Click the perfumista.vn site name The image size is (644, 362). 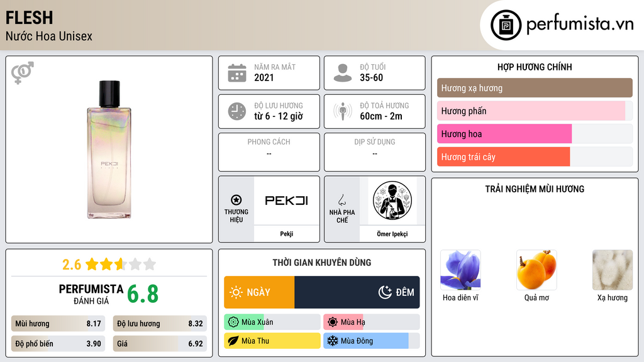pos(580,24)
